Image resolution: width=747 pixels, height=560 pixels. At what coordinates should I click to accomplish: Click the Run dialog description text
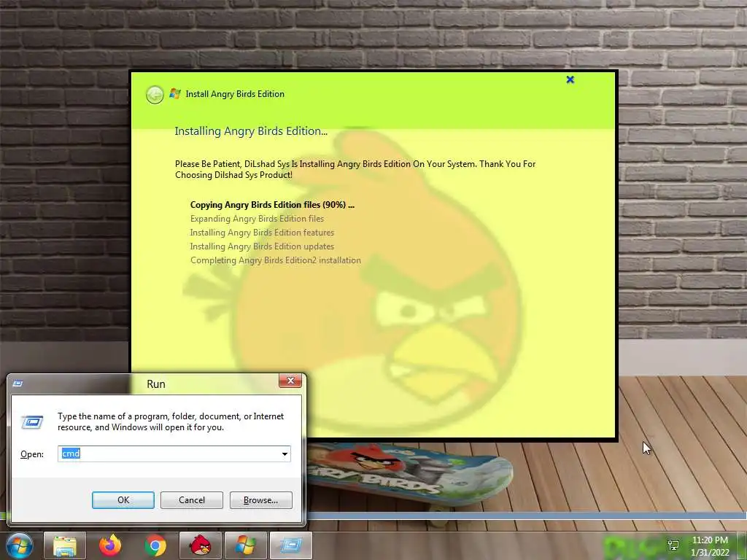[x=171, y=422]
